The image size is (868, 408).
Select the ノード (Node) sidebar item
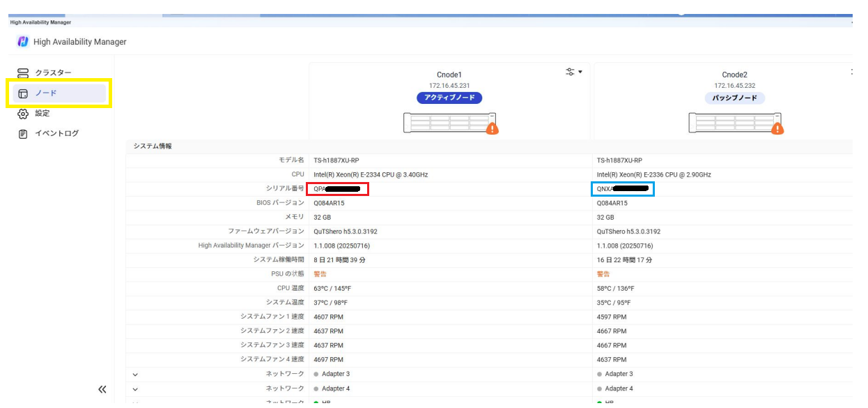(x=46, y=93)
